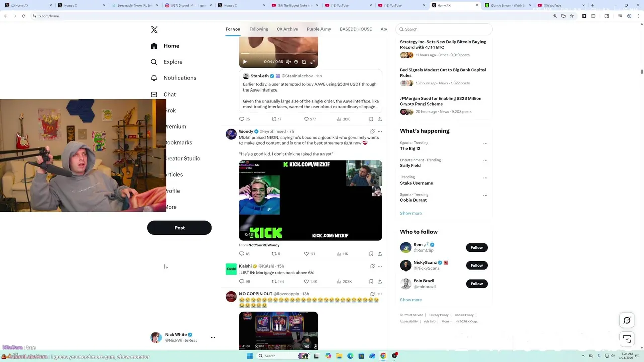Like the post with 277 likes
644x362 pixels.
310,119
